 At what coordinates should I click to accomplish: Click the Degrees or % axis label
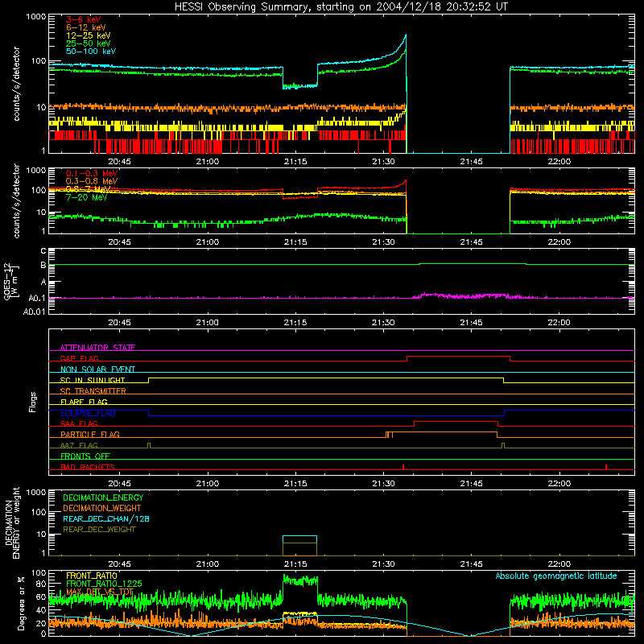21,603
